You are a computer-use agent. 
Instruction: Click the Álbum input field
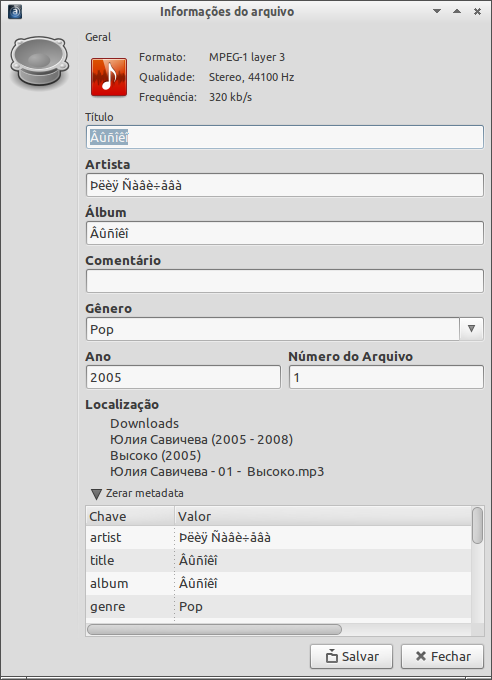pyautogui.click(x=285, y=233)
